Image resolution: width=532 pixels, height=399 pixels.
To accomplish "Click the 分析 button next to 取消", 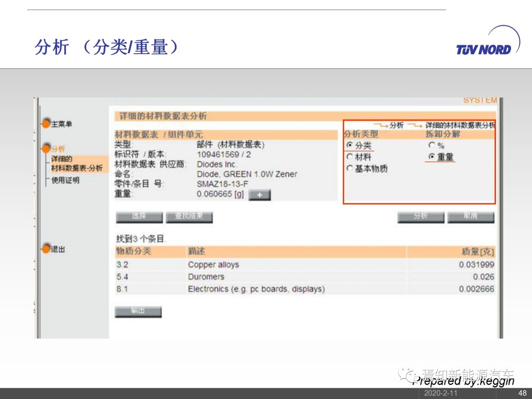I will 421,217.
